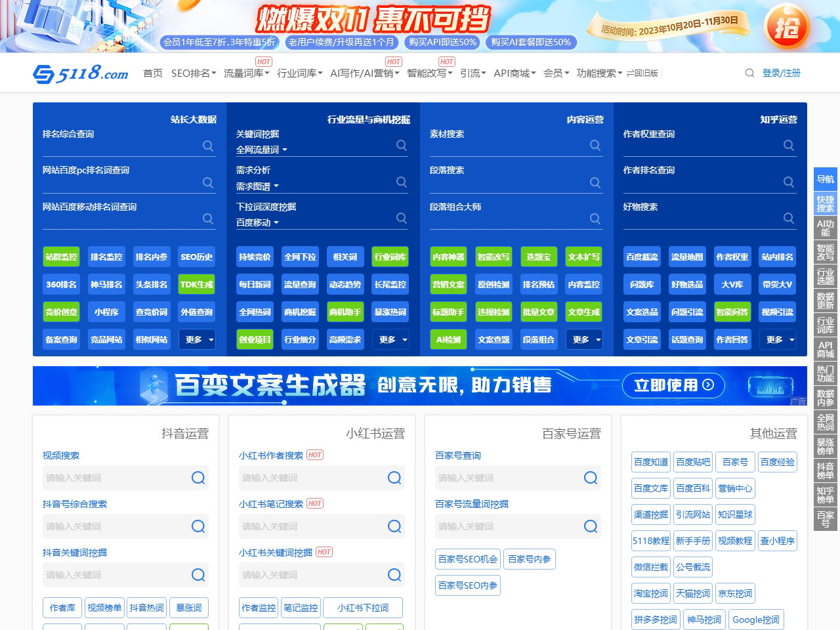Click the 5118.com logo
Viewport: 840px width, 630px height.
pyautogui.click(x=81, y=73)
